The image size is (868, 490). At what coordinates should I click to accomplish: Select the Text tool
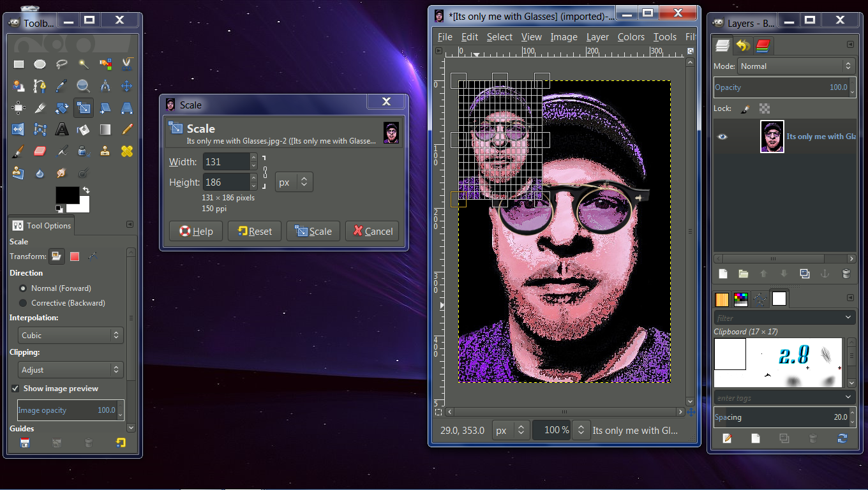(62, 130)
